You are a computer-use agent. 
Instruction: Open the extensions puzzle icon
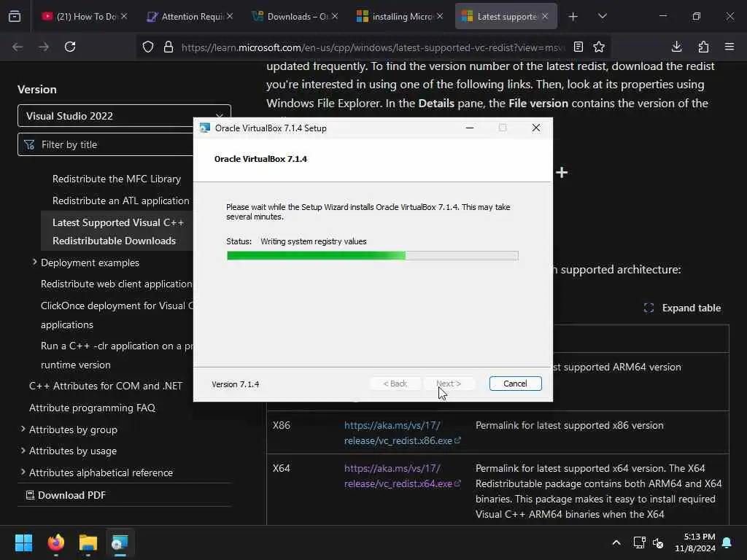(x=703, y=47)
